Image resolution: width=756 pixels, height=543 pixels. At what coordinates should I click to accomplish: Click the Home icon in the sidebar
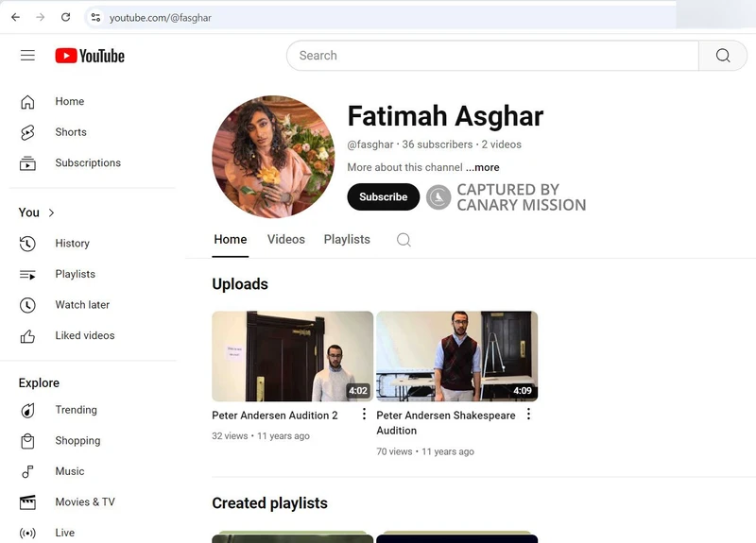27,102
